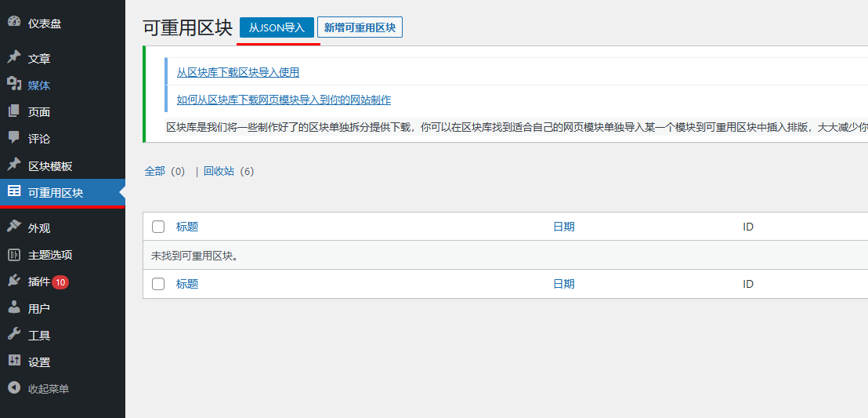Sort by 日期 in table header
This screenshot has width=868, height=418.
coord(563,226)
